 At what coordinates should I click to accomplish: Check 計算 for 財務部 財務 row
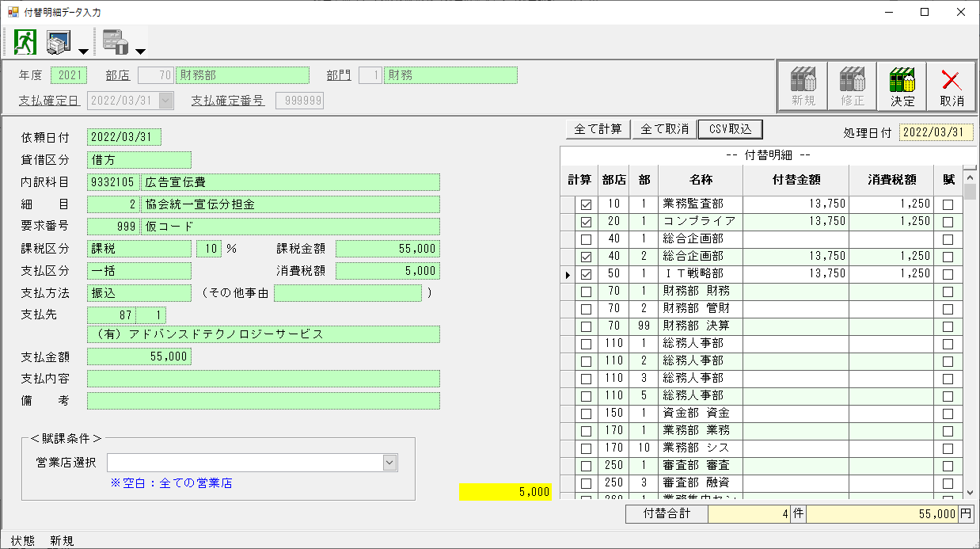[587, 292]
